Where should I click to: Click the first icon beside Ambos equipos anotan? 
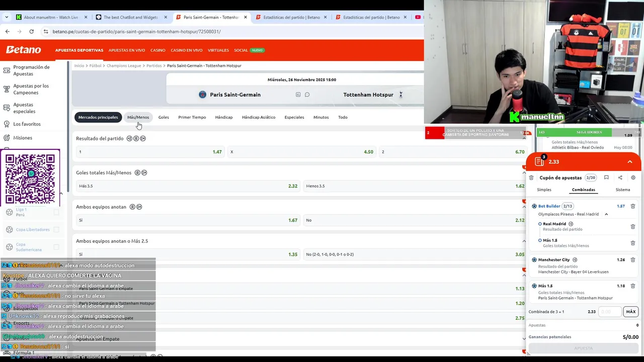(x=132, y=207)
